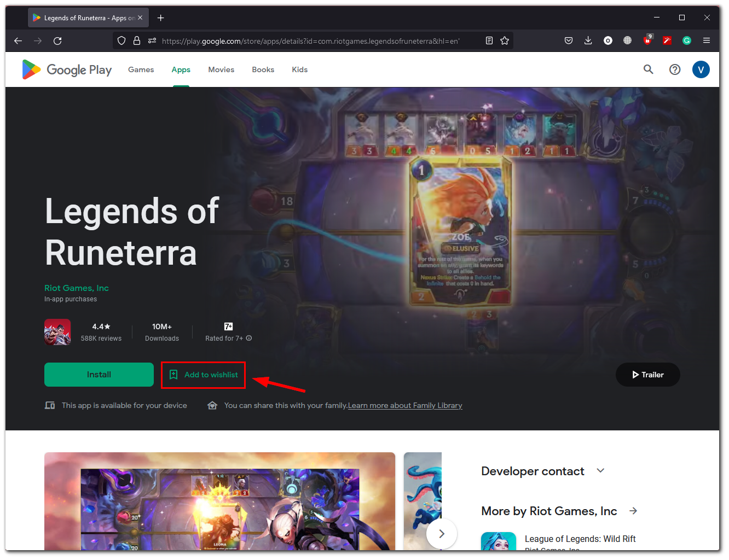The image size is (729, 560).
Task: Add the game to wishlist
Action: tap(204, 375)
